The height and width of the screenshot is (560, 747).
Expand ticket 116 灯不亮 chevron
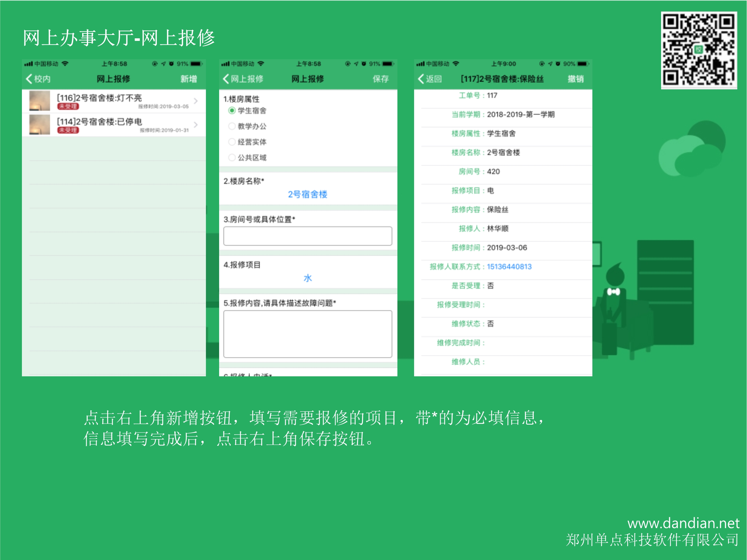tap(195, 101)
